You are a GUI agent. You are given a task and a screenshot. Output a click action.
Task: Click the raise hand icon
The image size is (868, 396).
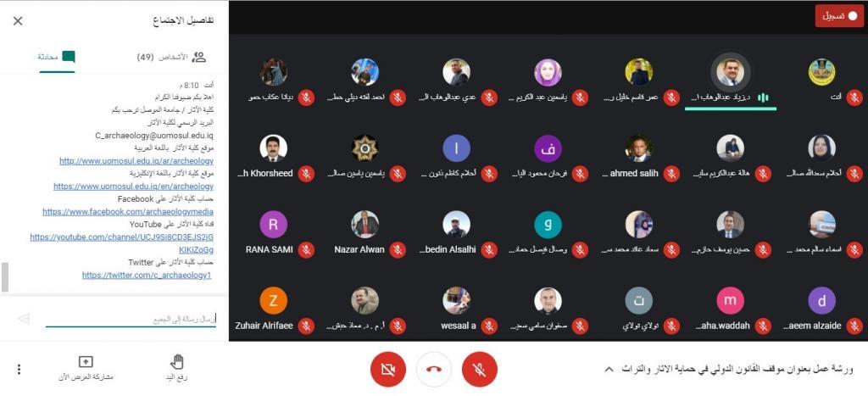tap(177, 363)
